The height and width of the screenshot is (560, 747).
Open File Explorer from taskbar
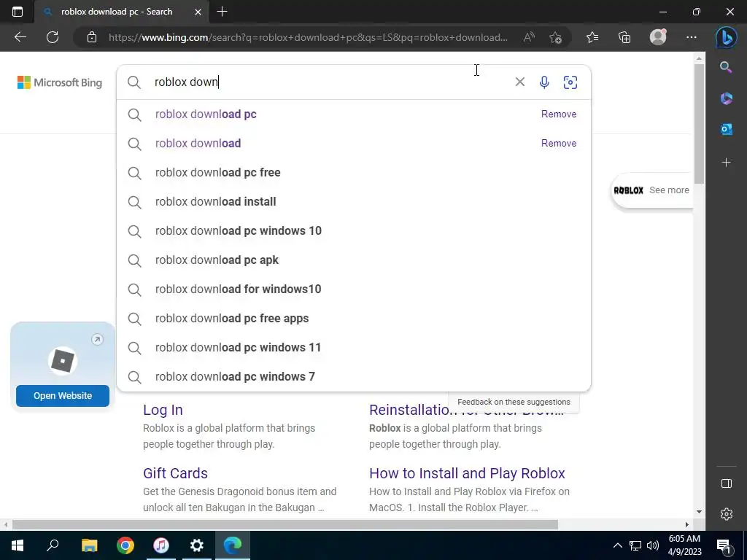pos(89,545)
